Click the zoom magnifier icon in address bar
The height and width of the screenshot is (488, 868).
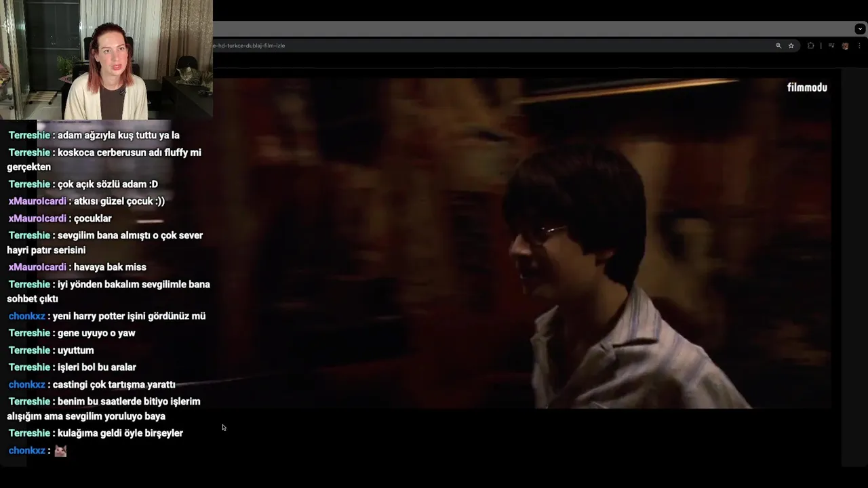(x=778, y=45)
